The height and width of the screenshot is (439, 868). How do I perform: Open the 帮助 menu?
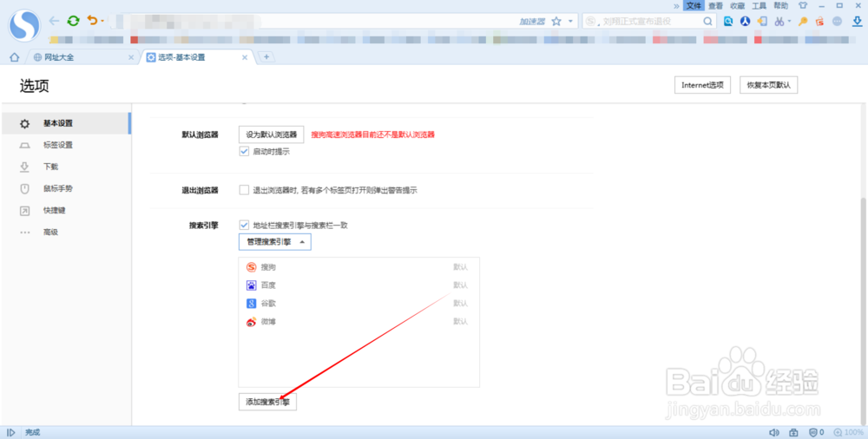(780, 5)
